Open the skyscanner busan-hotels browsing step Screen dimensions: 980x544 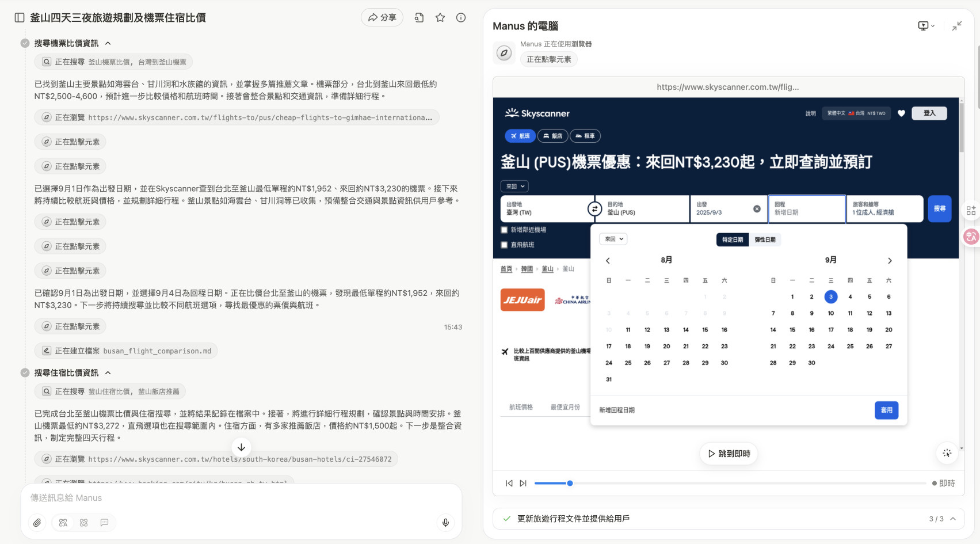(216, 459)
